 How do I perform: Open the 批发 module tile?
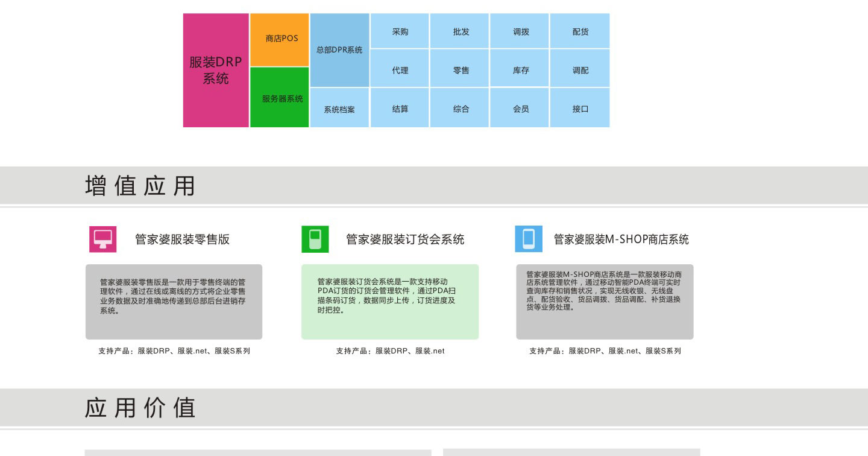[459, 31]
